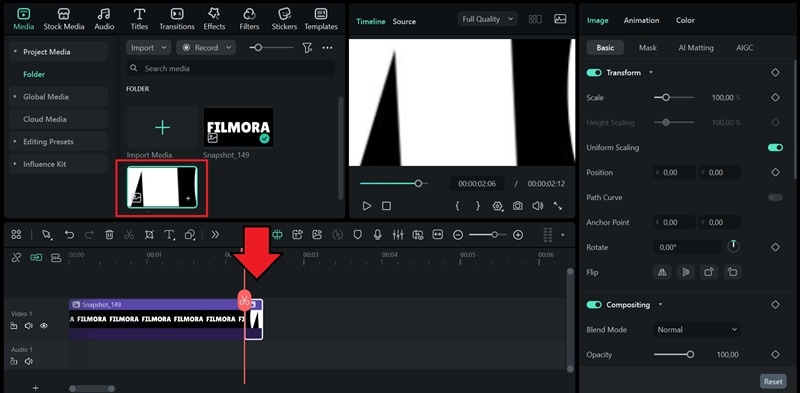This screenshot has width=800, height=393.
Task: Open the Mask sub-tab
Action: [647, 47]
